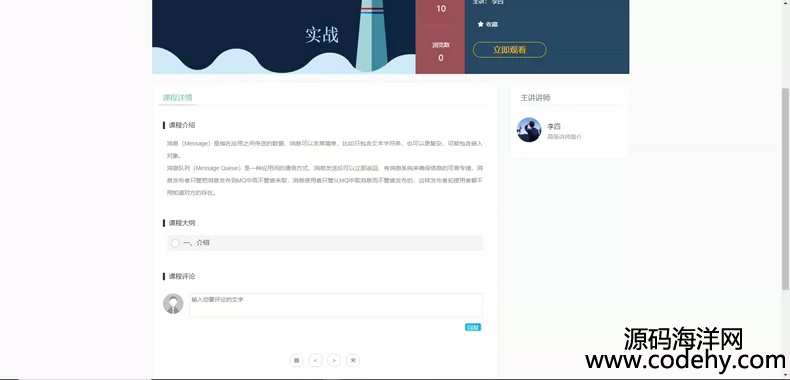Go to the last comments page
This screenshot has width=790, height=380.
tap(353, 360)
